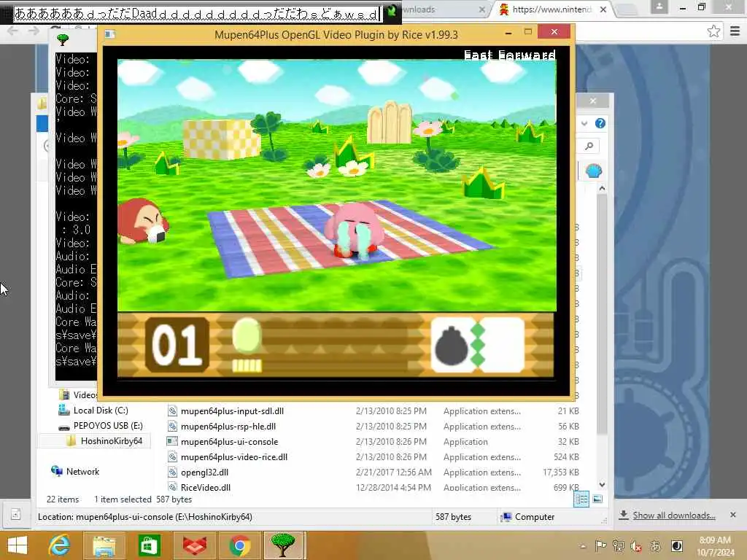Viewport: 747px width, 560px height.
Task: Show hidden system tray icons
Action: coord(583,546)
